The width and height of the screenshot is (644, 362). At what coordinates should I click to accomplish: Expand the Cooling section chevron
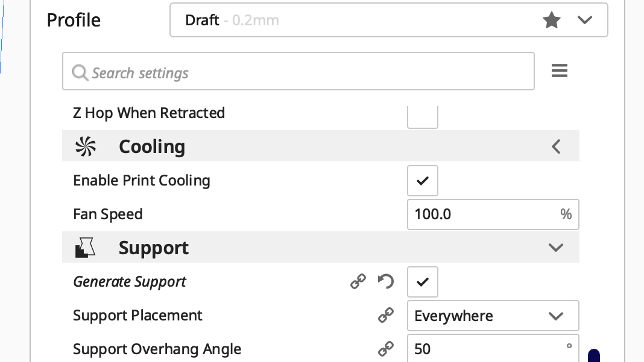556,146
